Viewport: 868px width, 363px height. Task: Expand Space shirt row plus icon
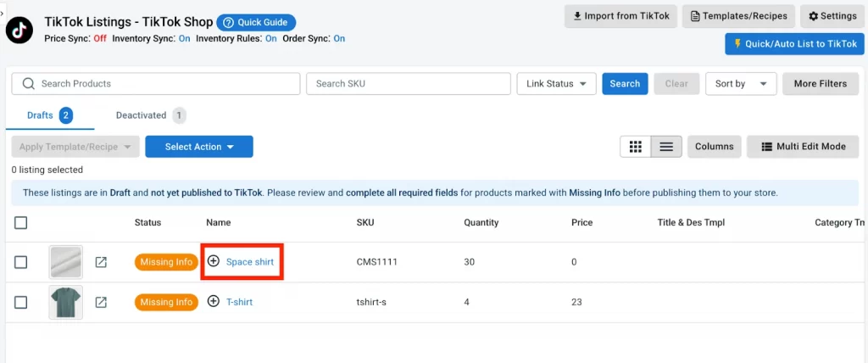213,261
